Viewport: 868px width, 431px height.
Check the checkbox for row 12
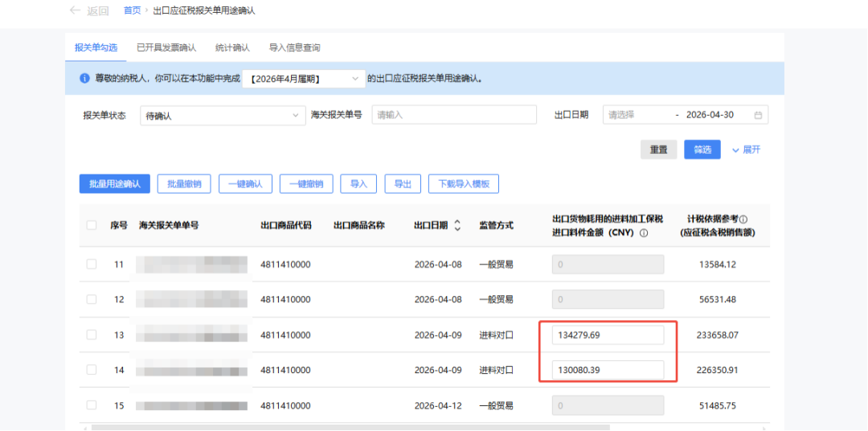pos(92,299)
